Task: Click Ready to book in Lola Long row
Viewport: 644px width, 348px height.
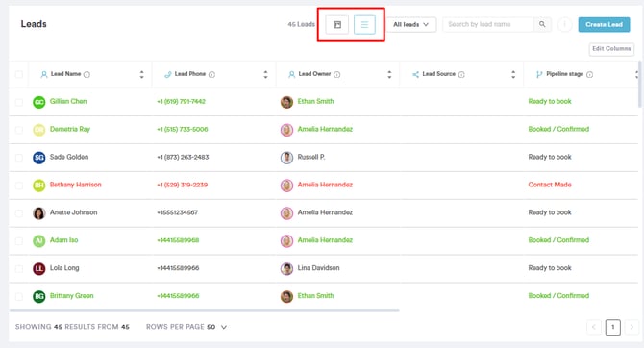Action: (550, 268)
